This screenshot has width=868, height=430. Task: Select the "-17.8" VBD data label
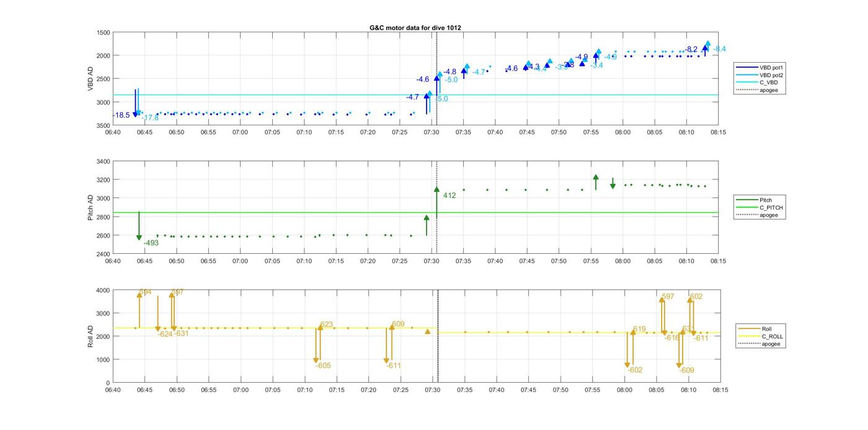[150, 118]
